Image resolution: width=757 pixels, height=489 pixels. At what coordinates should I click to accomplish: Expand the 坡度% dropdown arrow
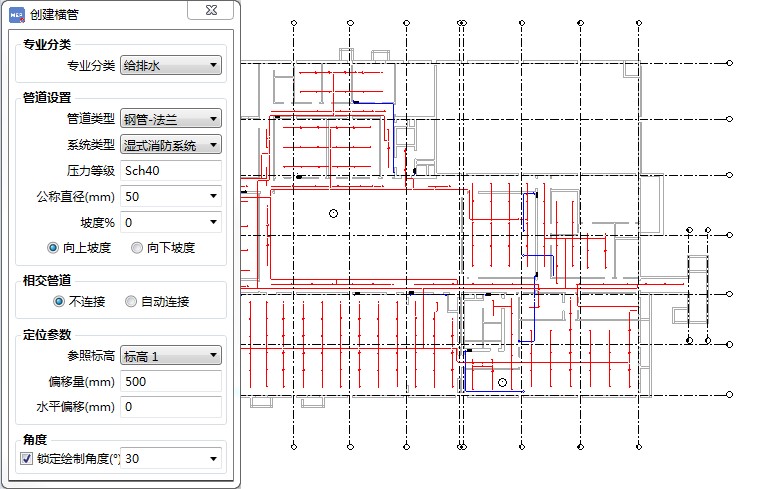[213, 223]
